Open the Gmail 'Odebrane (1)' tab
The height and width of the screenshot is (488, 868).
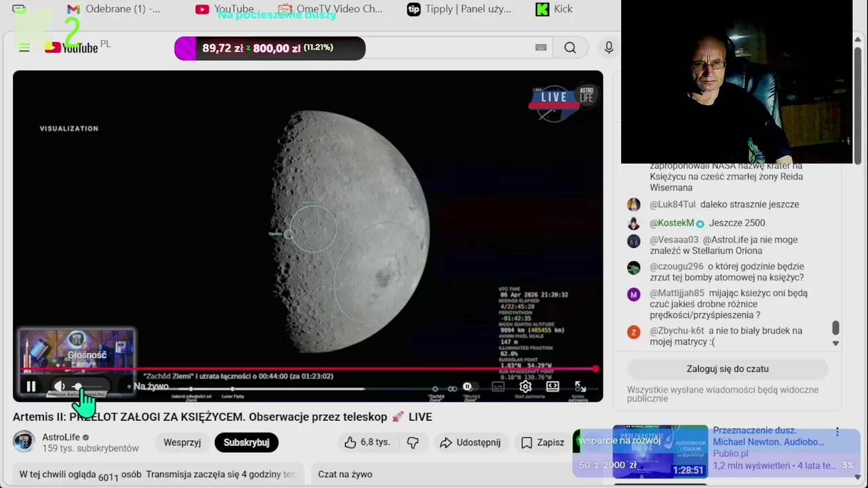tap(114, 9)
